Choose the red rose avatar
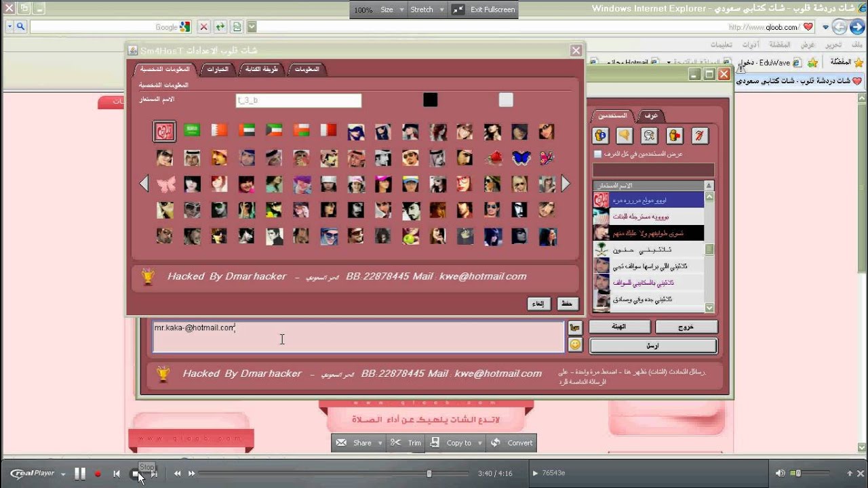Screen dimensions: 868x488 [493, 158]
